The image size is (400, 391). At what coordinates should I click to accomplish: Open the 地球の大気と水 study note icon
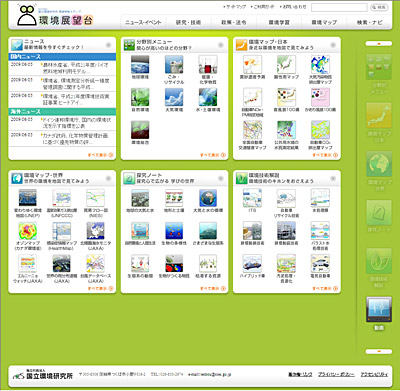click(x=140, y=198)
